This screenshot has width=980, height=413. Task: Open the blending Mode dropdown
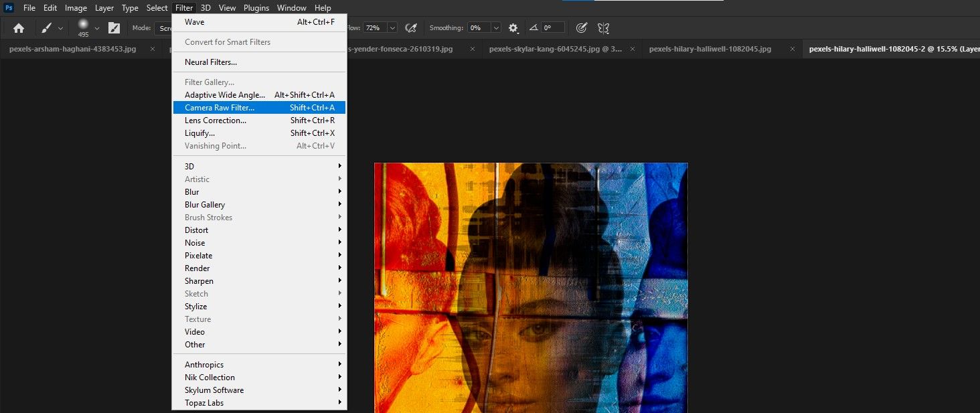(x=169, y=27)
